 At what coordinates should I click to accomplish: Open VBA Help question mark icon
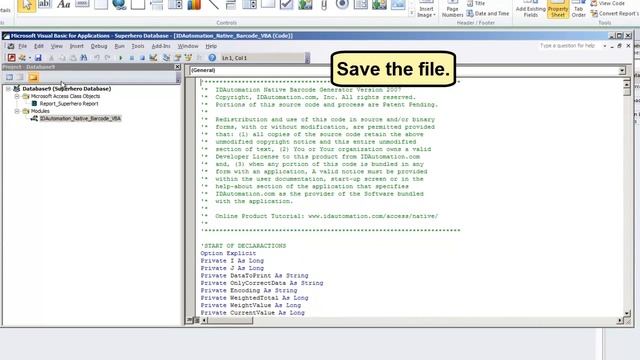pyautogui.click(x=212, y=58)
